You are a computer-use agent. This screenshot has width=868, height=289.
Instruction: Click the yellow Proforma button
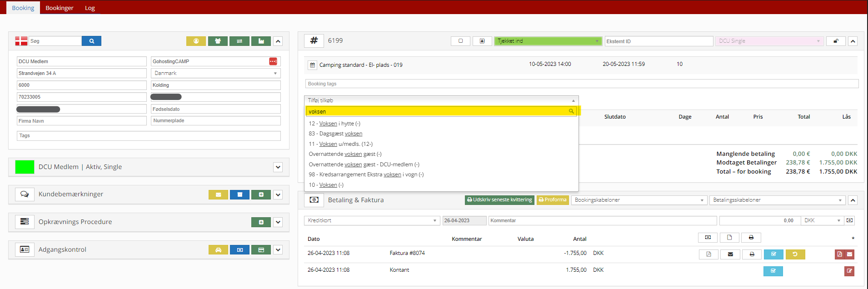(553, 200)
